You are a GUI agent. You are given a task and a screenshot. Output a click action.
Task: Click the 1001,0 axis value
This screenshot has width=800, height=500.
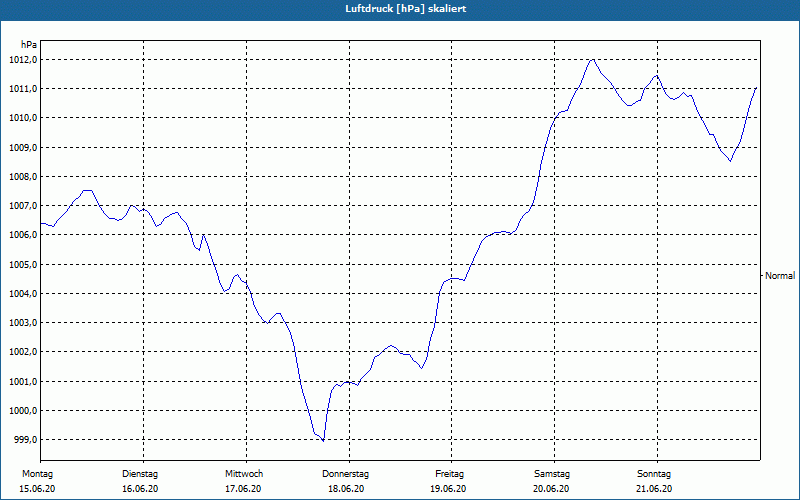[x=23, y=381]
